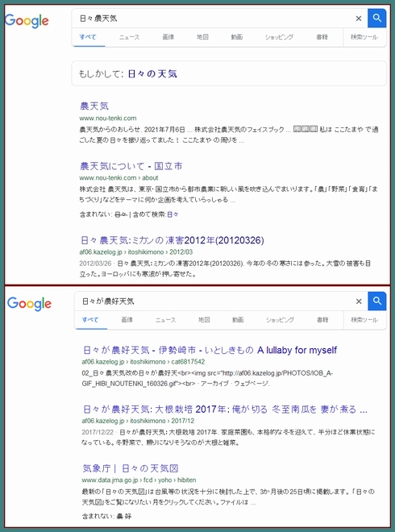Screen dimensions: 395x532
Task: Clear the 日々が農好天気 search box with the X
Action: pos(359,301)
